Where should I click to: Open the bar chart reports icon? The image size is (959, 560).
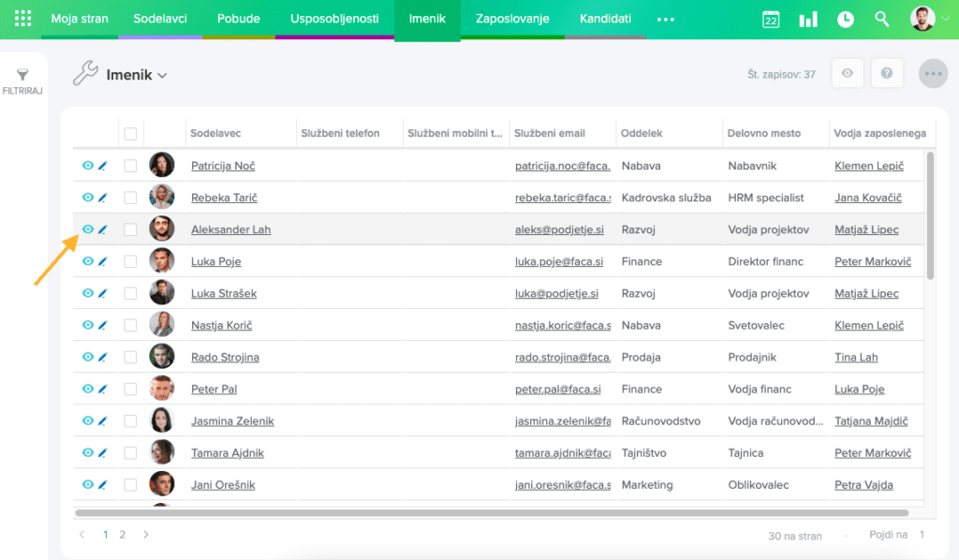coord(807,20)
